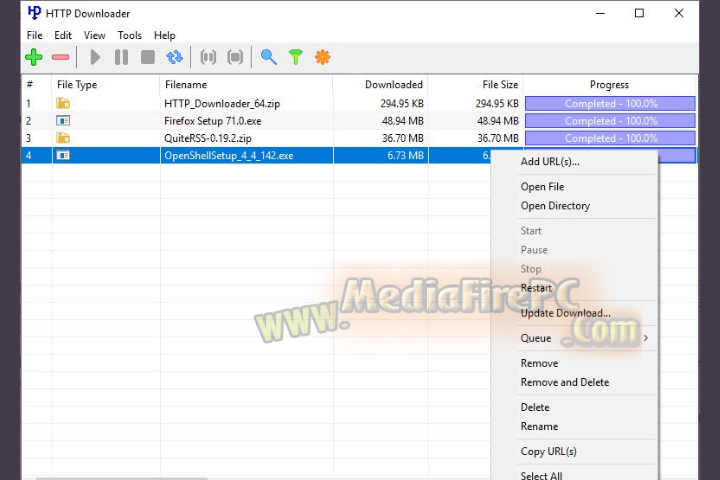The image size is (720, 480).
Task: Click the HTTP Downloader app logo
Action: click(x=34, y=13)
